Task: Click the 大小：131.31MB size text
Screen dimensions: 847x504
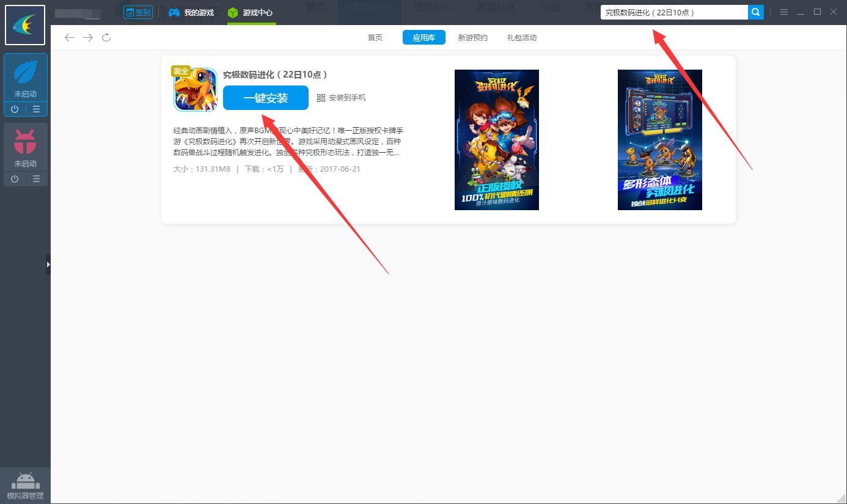Action: (x=202, y=169)
